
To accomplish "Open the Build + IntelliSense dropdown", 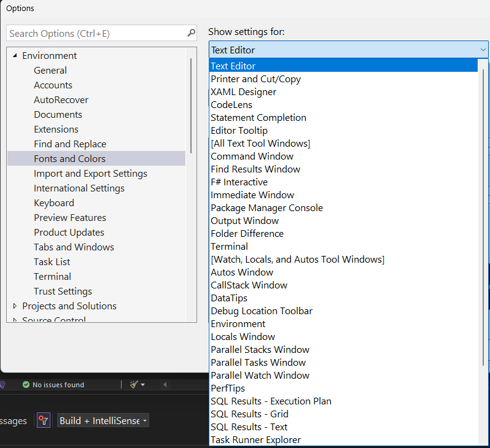I will coord(103,420).
